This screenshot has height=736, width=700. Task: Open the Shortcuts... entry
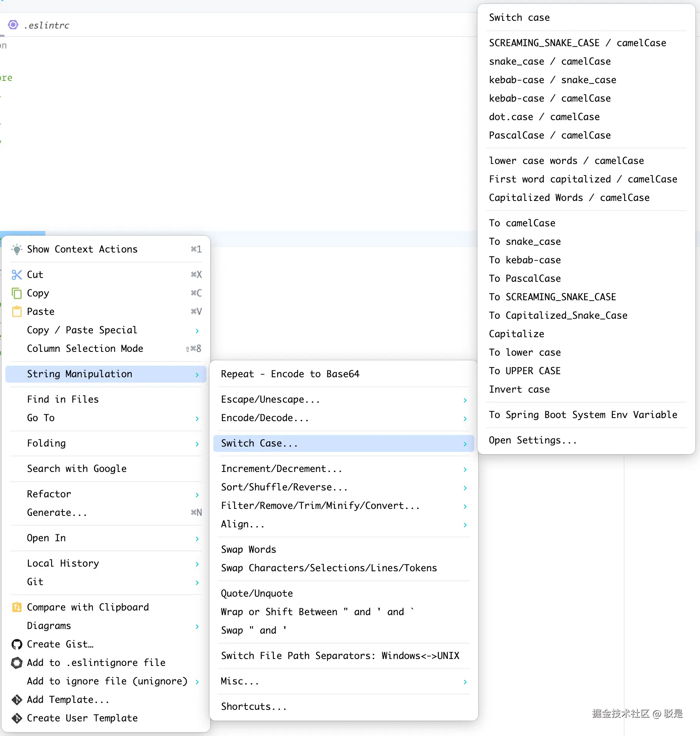(254, 707)
